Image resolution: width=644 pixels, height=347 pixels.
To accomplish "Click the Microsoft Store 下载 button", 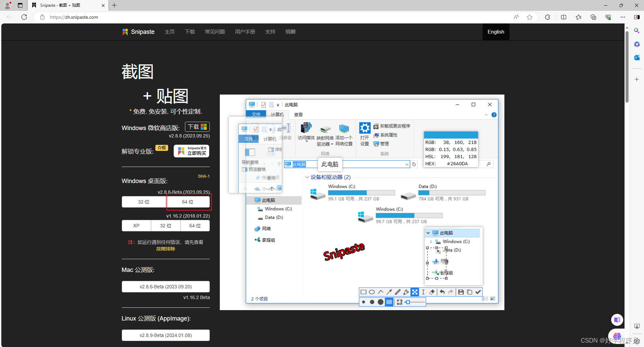I will pyautogui.click(x=197, y=127).
